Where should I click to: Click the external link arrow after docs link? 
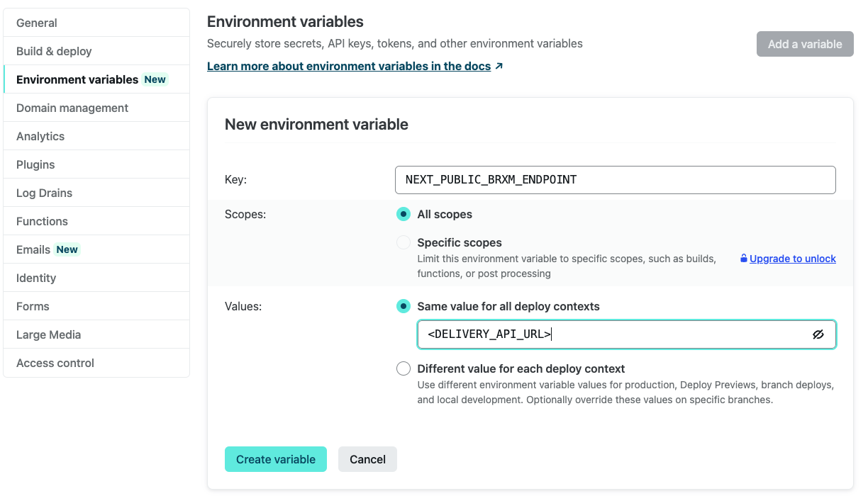[499, 66]
